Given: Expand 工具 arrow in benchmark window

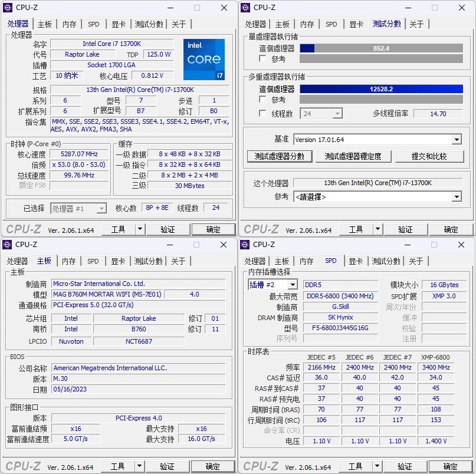Looking at the screenshot, I should (x=377, y=229).
